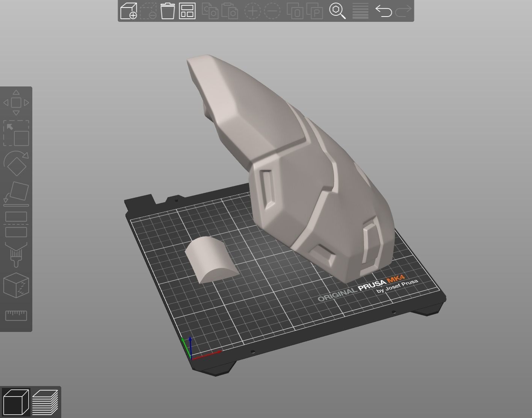Select the Cut tool
532x418 pixels.
(16, 224)
